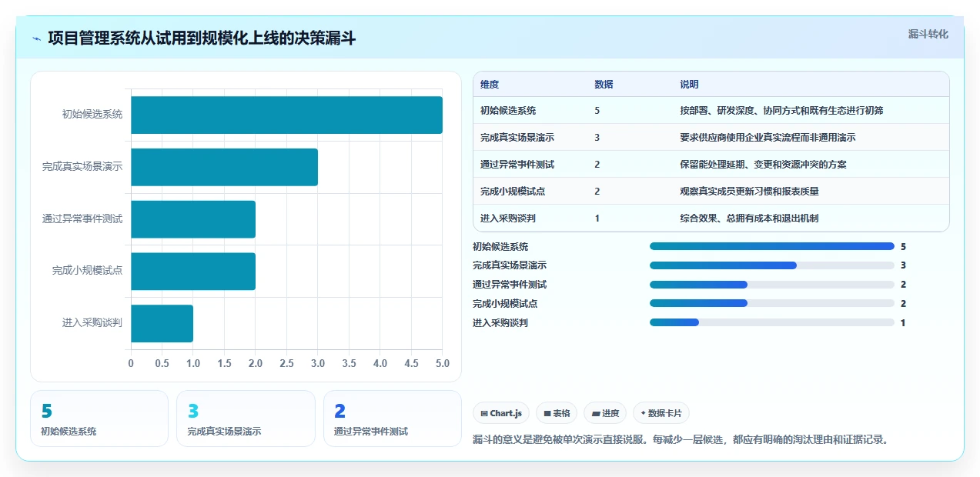Click the 数据 table column header

click(604, 85)
